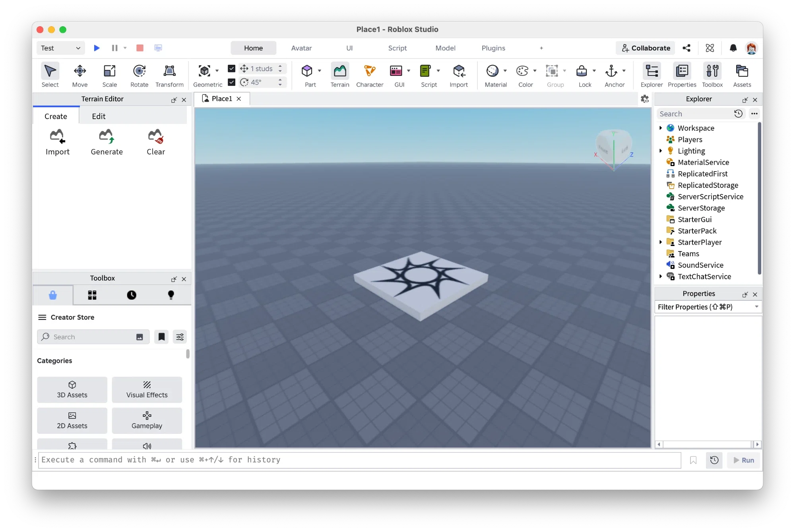Start playtest with Play button

[x=97, y=48]
